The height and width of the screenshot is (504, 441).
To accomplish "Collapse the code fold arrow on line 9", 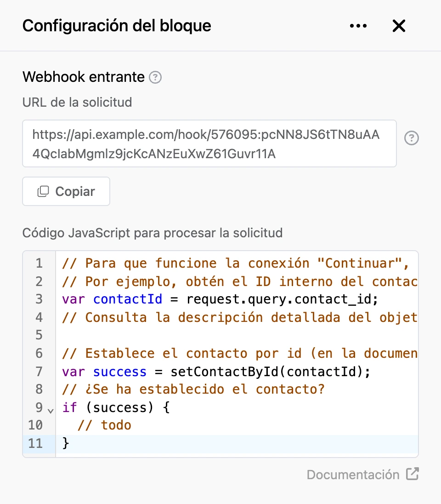I will click(51, 411).
